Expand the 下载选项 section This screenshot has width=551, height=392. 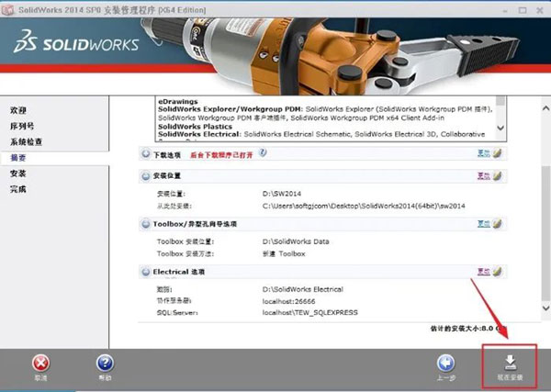click(x=145, y=154)
